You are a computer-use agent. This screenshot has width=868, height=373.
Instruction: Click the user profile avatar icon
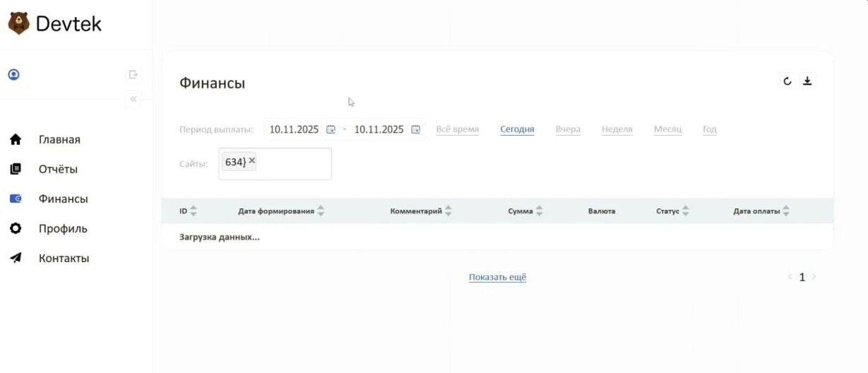[13, 74]
